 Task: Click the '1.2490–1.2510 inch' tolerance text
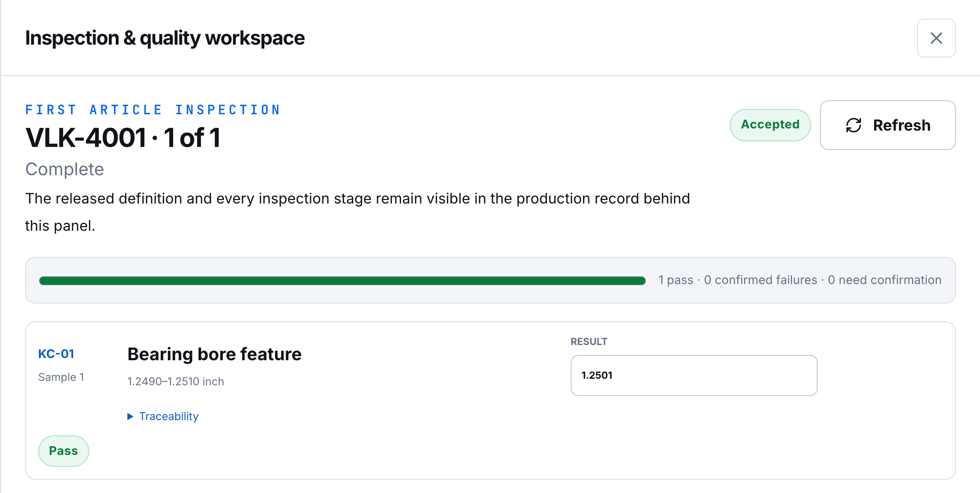(x=175, y=381)
